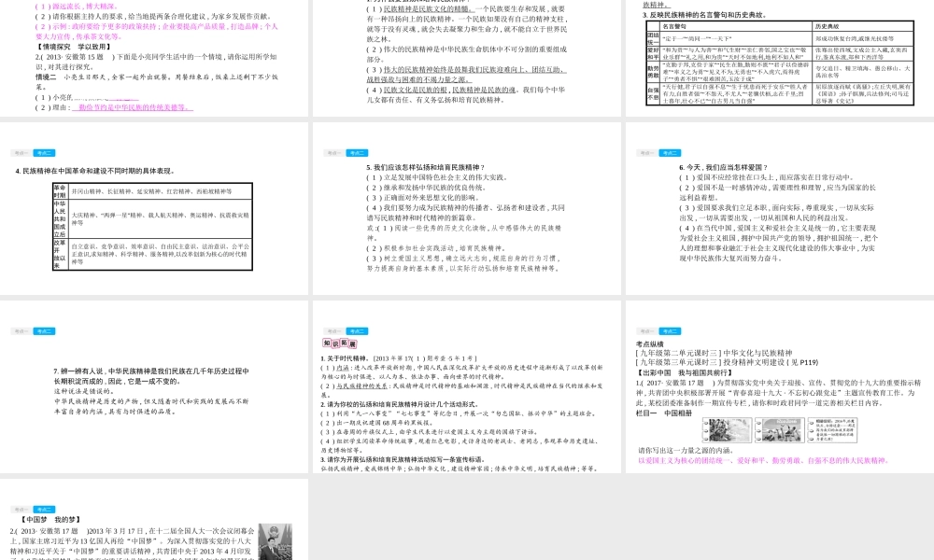Click 栏目一 中国相册 label

click(664, 413)
